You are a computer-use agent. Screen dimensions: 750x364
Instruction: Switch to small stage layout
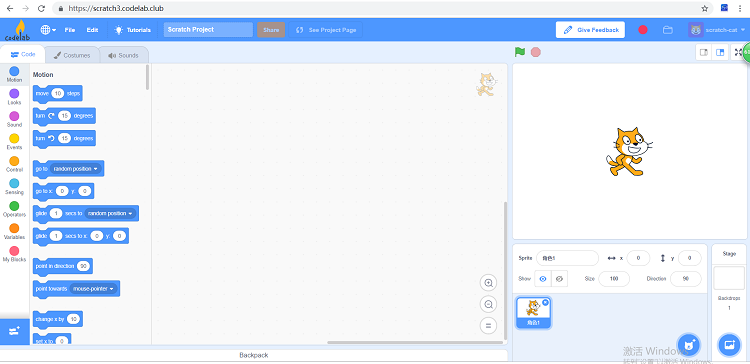click(x=704, y=53)
